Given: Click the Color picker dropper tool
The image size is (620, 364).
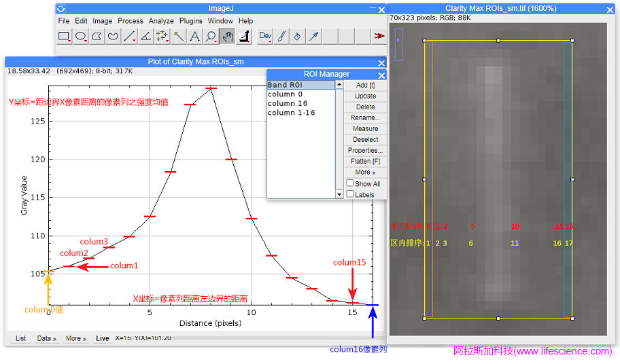Looking at the screenshot, I should tap(243, 37).
